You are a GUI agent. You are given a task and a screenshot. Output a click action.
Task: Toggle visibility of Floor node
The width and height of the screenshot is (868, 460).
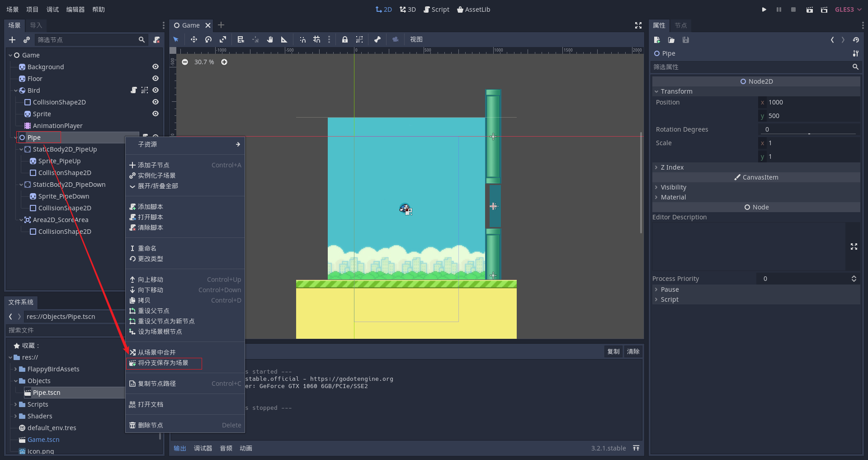[156, 78]
